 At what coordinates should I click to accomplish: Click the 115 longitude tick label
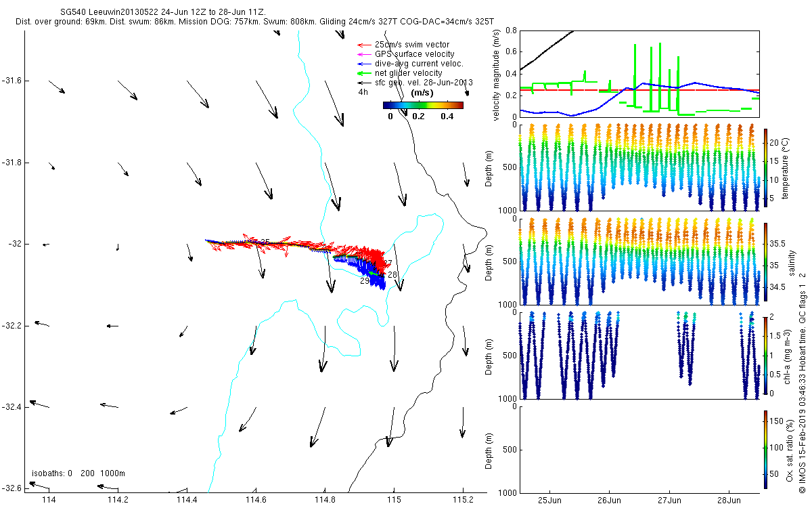click(x=394, y=500)
